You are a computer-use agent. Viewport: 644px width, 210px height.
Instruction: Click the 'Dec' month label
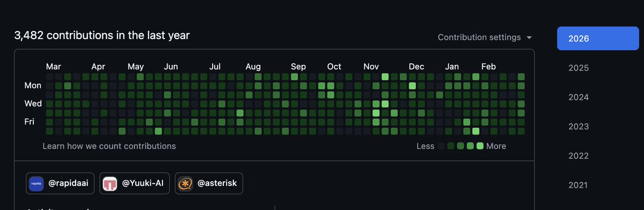coord(416,67)
